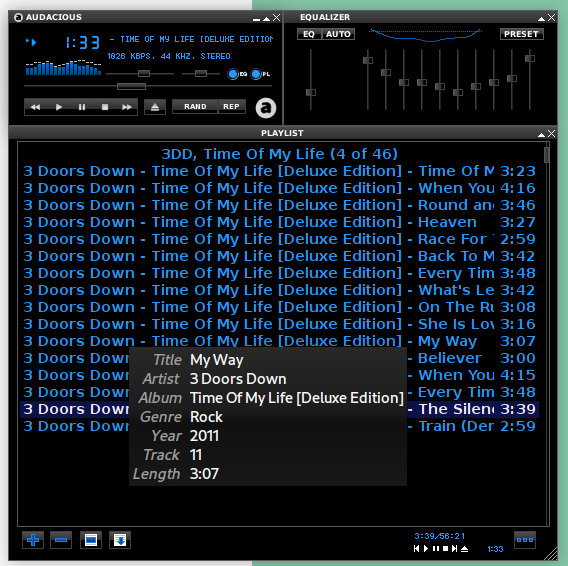Click the first equalizer band slider handle

368,61
